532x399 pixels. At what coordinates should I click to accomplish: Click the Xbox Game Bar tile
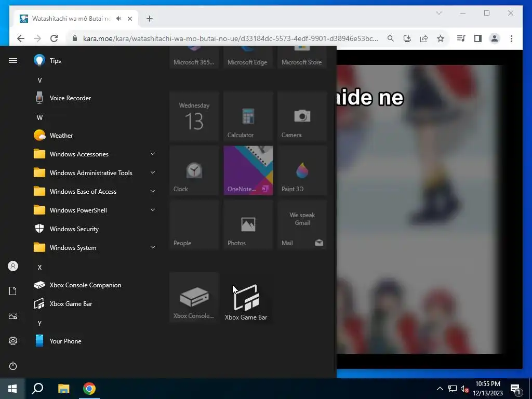[x=246, y=302]
